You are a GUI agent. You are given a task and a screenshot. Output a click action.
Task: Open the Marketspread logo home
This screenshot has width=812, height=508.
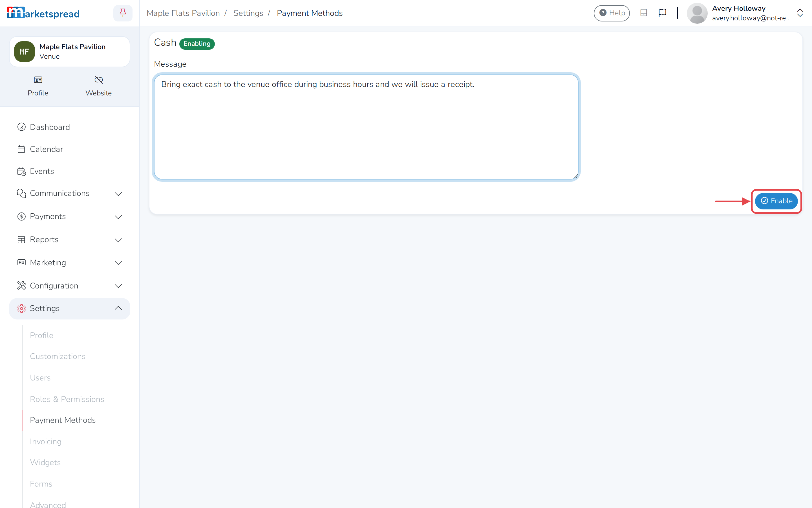tap(43, 14)
